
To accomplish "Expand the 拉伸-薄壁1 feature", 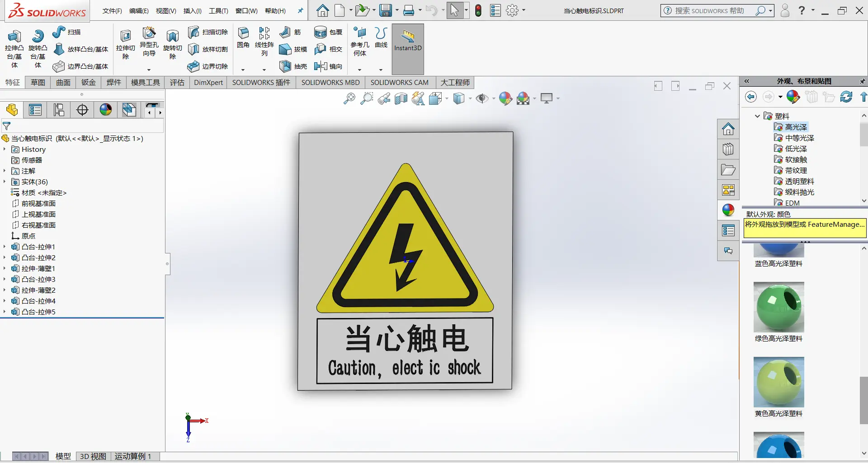I will coord(5,268).
